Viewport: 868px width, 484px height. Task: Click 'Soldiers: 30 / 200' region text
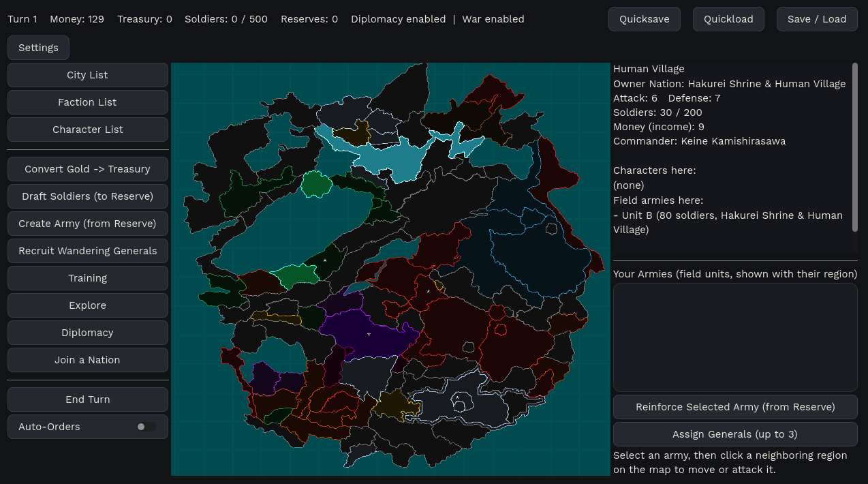[657, 112]
